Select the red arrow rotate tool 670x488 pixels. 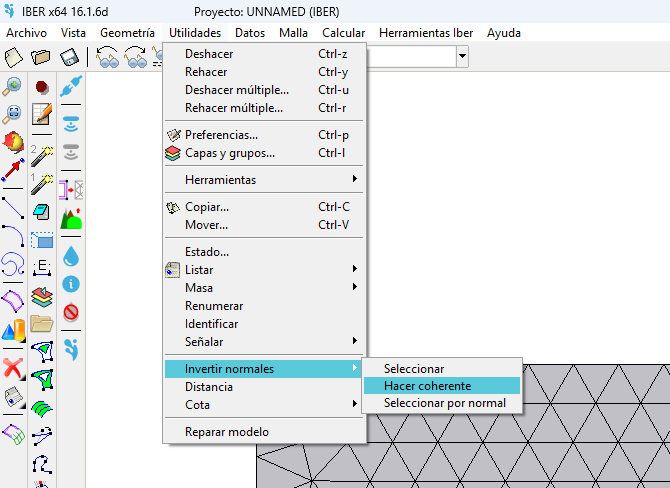click(x=13, y=169)
